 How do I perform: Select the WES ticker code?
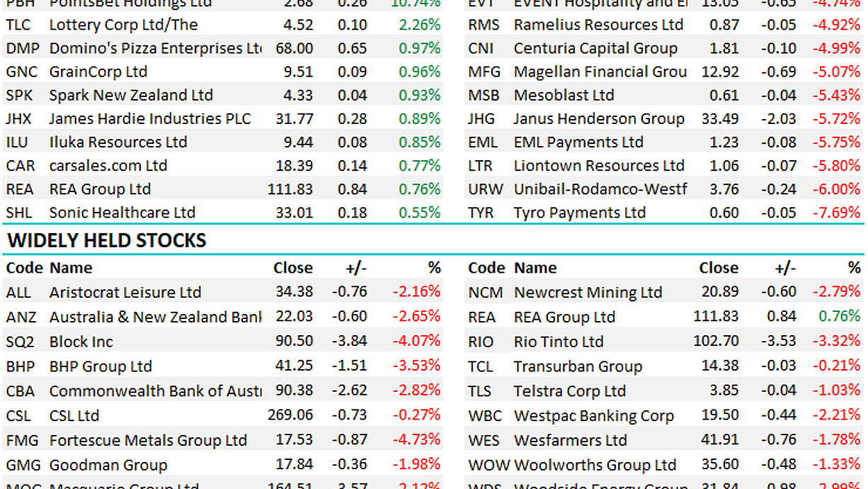click(484, 440)
